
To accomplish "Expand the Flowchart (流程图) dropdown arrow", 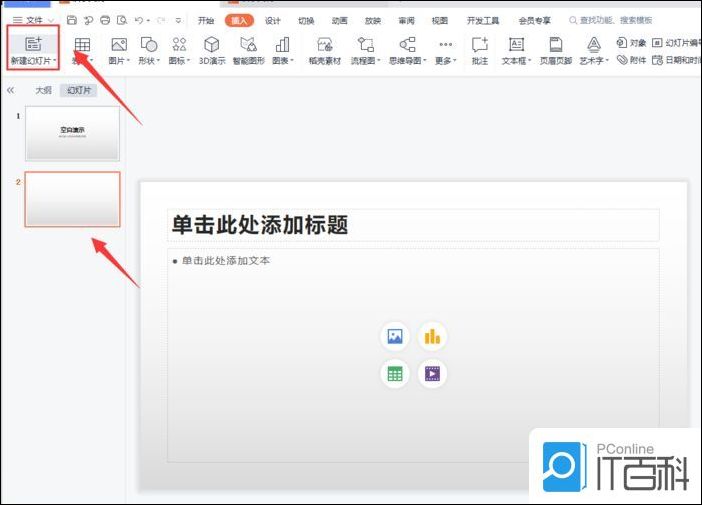I will 379,60.
